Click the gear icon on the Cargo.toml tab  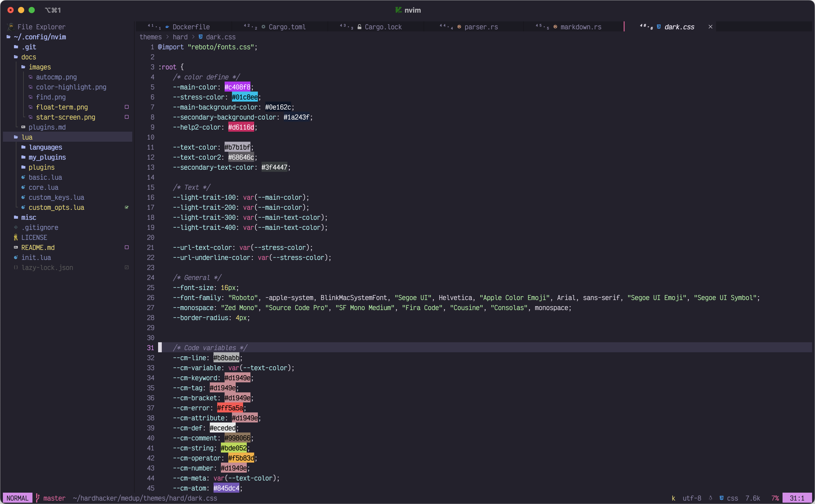click(x=263, y=27)
